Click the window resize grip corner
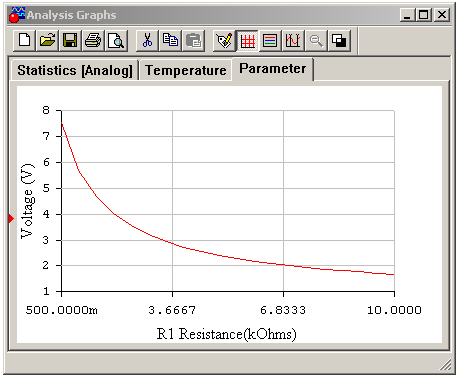The width and height of the screenshot is (458, 377). pyautogui.click(x=445, y=364)
